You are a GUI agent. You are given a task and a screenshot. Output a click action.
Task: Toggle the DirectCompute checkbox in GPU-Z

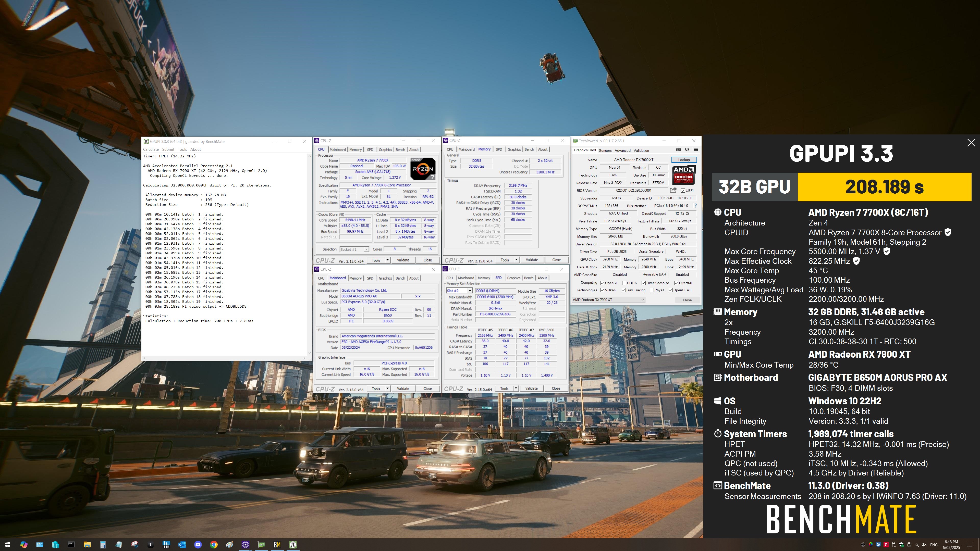644,283
